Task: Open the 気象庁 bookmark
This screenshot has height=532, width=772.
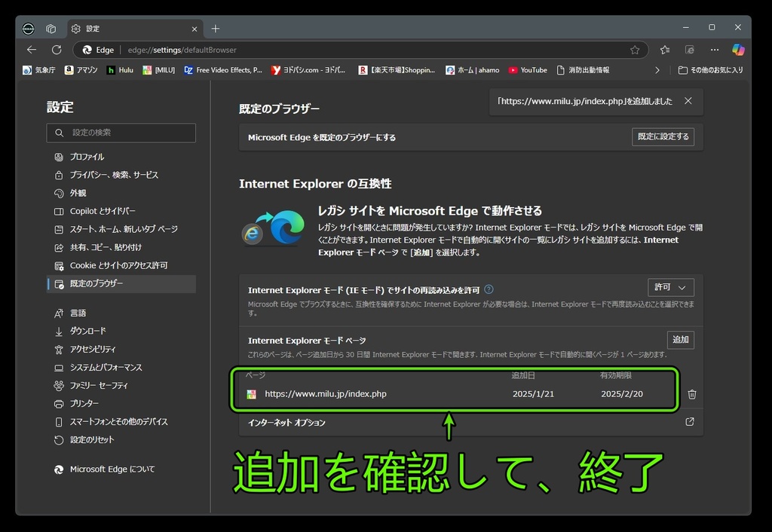Action: point(39,70)
